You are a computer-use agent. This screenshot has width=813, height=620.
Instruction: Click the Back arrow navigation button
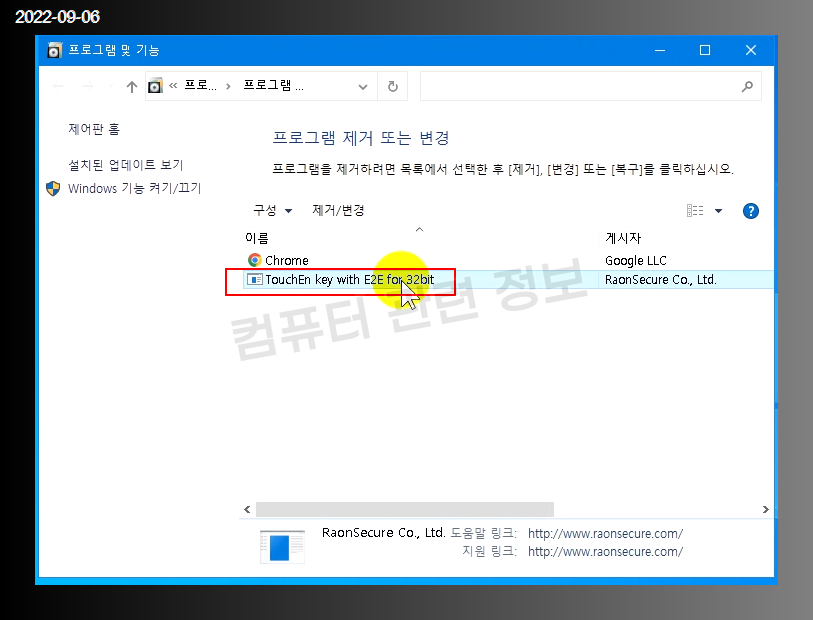click(58, 86)
